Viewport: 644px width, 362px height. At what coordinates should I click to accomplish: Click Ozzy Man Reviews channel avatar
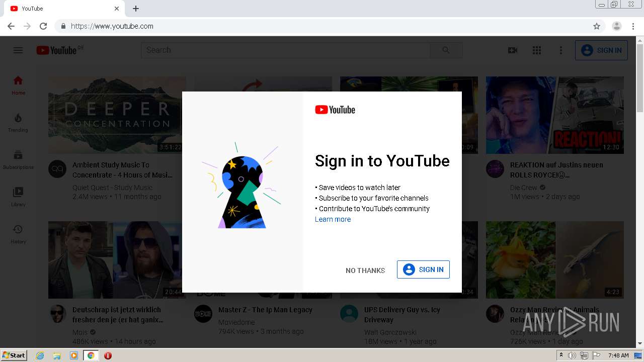tap(495, 314)
